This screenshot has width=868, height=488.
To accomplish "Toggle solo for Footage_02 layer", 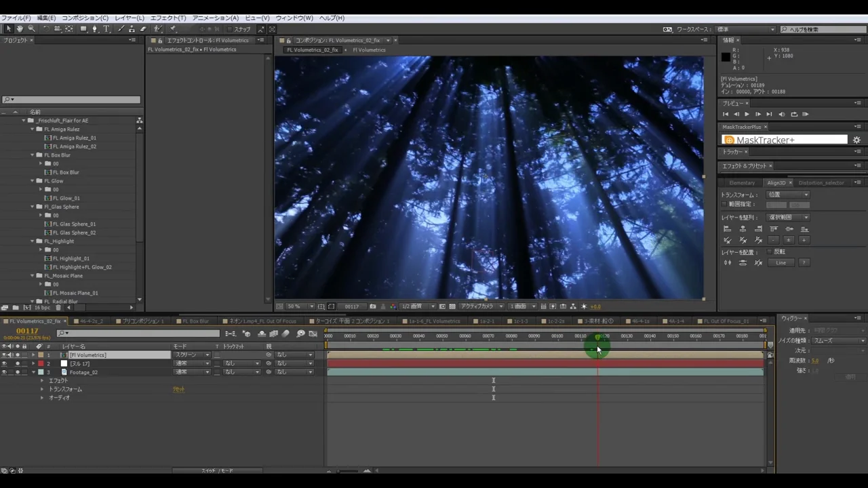I will [18, 372].
